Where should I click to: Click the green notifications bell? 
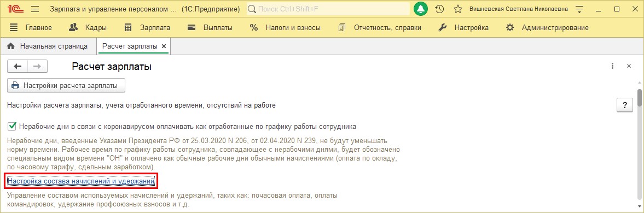(x=421, y=9)
